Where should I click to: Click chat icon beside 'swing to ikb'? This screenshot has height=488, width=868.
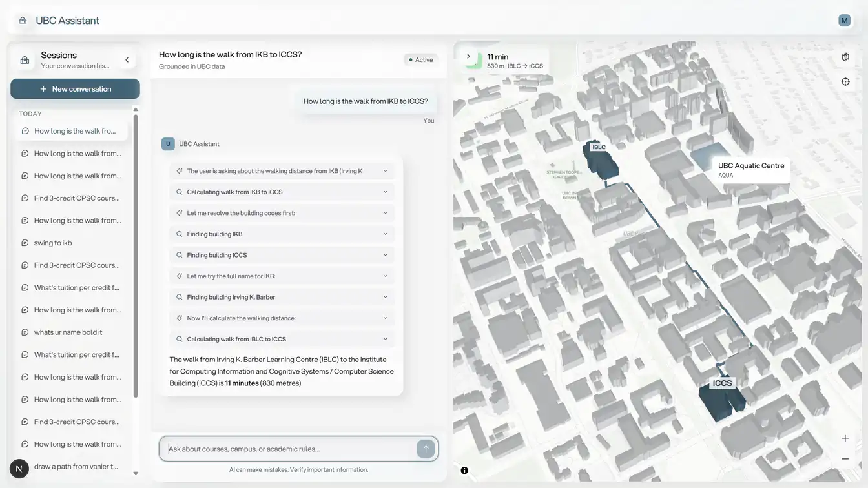25,243
